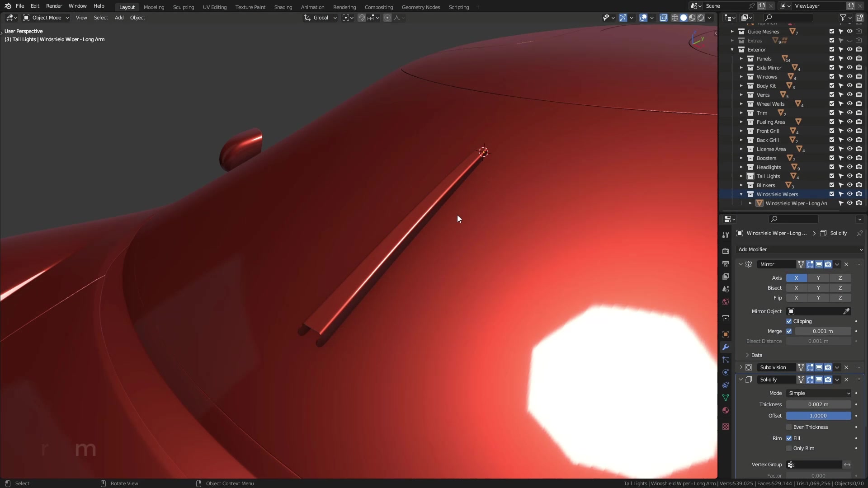This screenshot has height=488, width=868.
Task: Open the Physics properties tab
Action: [726, 372]
